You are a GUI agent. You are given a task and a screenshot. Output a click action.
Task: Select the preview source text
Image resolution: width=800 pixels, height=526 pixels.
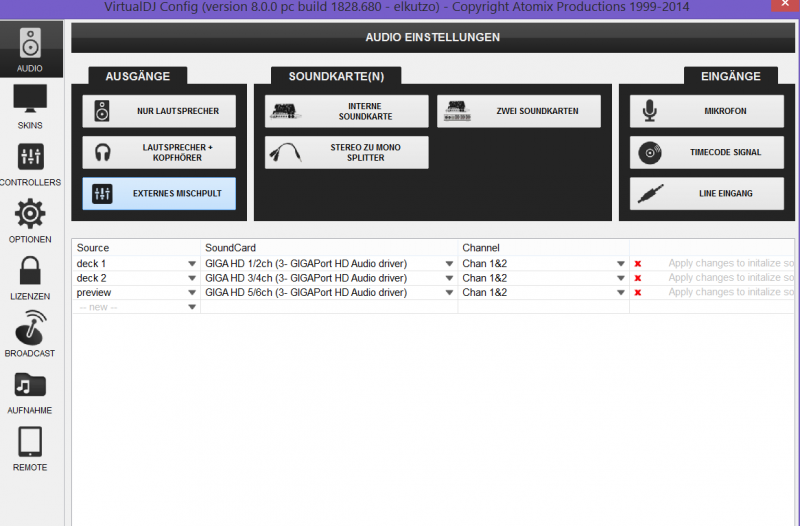(x=94, y=292)
